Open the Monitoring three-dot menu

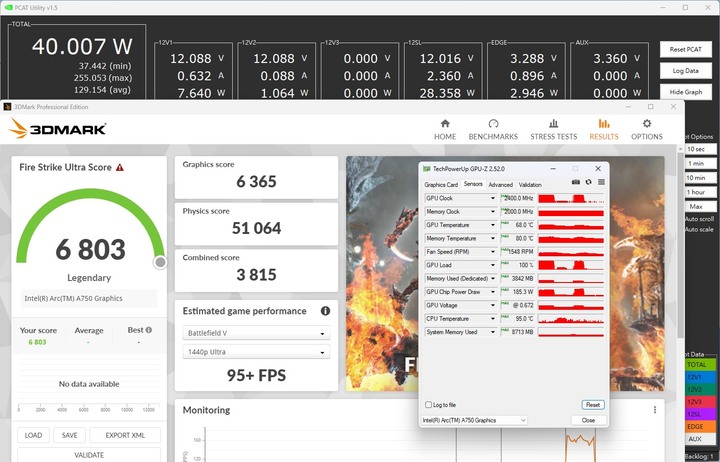[655, 410]
